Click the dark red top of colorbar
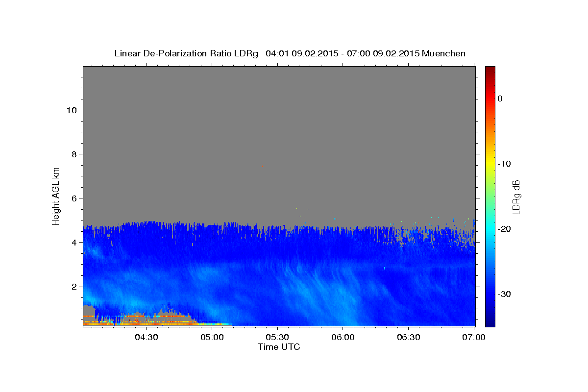This screenshot has height=392, width=588. [x=490, y=70]
